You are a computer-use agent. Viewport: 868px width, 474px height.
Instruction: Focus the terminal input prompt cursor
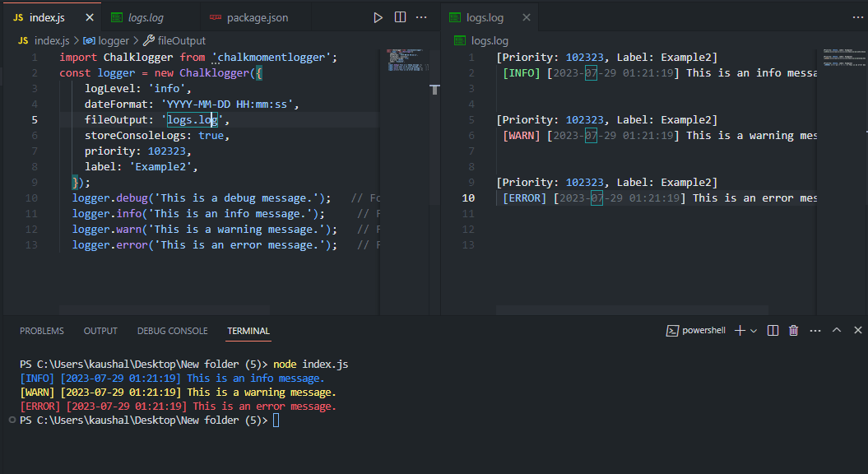point(276,421)
